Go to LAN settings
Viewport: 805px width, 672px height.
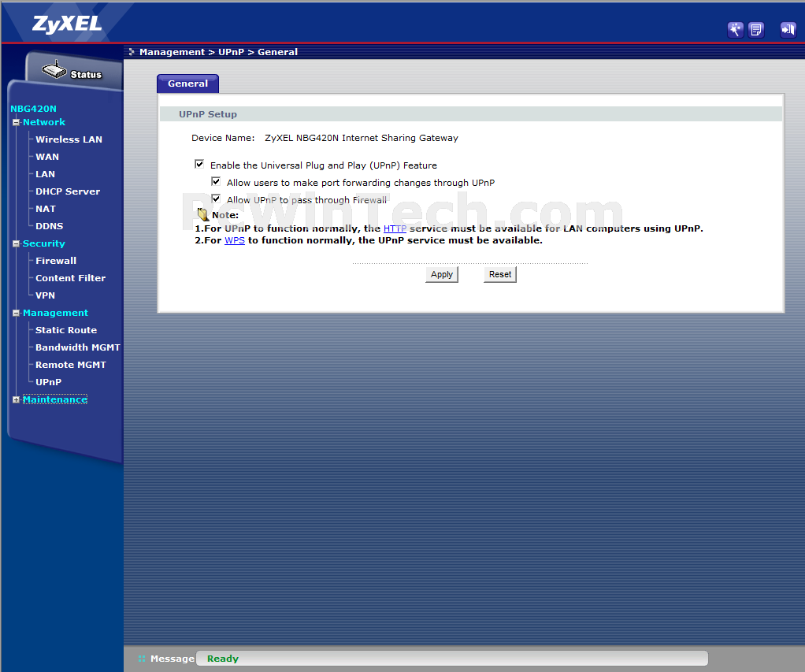(45, 175)
